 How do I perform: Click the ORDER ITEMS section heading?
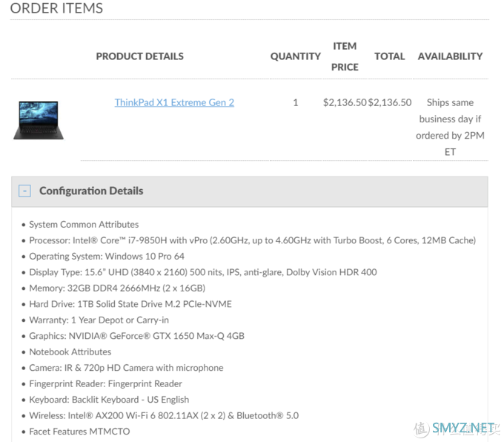pyautogui.click(x=56, y=8)
